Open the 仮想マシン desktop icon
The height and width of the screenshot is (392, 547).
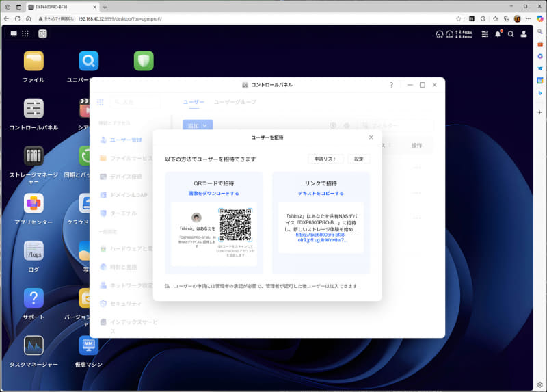(89, 345)
